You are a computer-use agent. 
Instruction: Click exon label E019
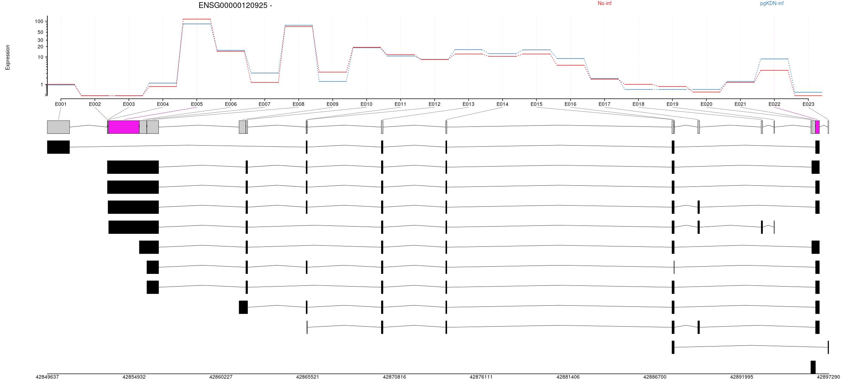pos(672,104)
